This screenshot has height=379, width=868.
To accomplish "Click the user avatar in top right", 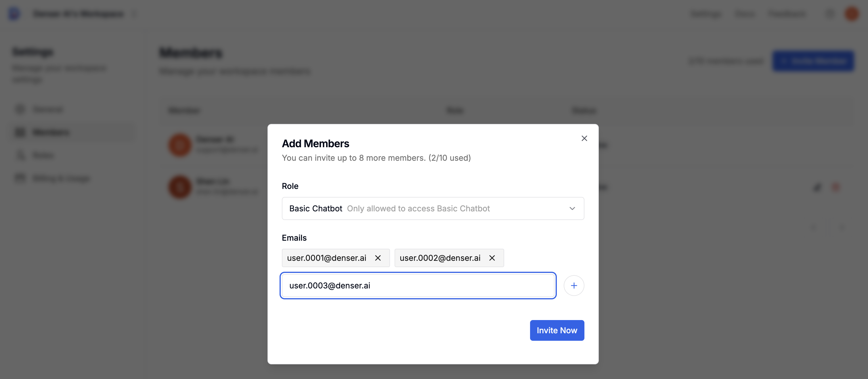I will coord(852,14).
